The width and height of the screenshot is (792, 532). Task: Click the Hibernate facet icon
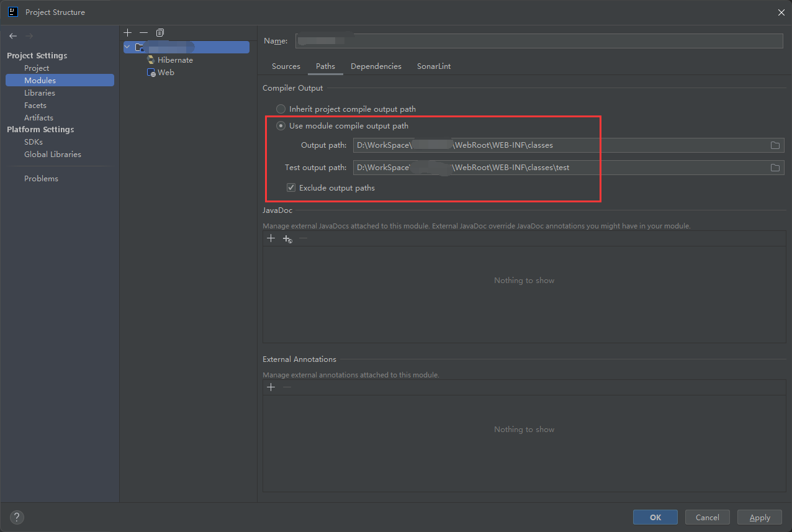tap(151, 60)
